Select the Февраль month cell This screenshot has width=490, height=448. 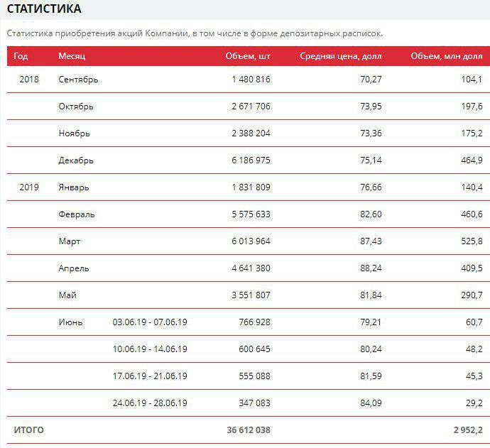pyautogui.click(x=77, y=214)
